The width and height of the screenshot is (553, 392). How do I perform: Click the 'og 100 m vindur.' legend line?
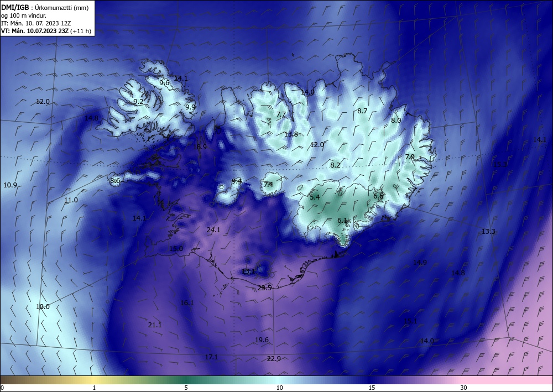click(x=23, y=15)
